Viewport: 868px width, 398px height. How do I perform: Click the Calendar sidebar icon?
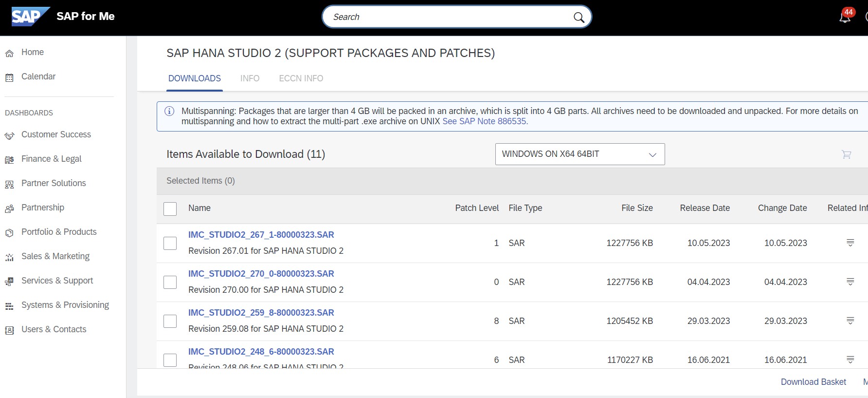9,77
